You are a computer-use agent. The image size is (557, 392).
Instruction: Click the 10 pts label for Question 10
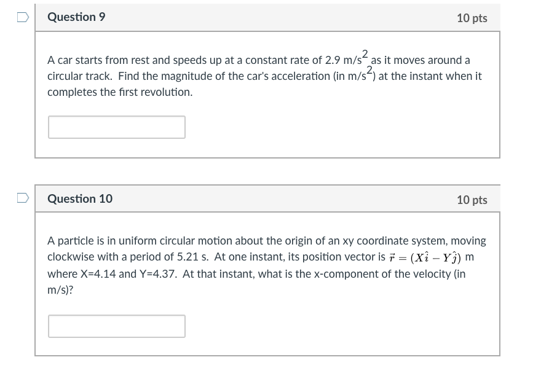[x=472, y=198]
